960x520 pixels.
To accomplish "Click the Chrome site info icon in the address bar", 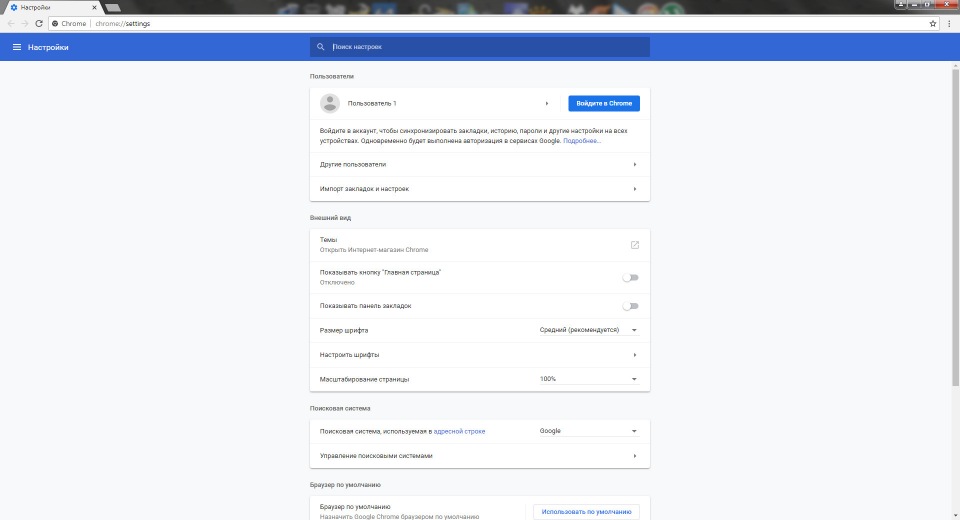I will pos(55,23).
